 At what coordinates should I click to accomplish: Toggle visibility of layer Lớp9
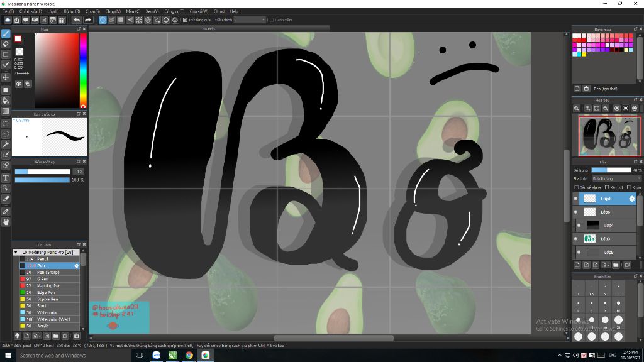pyautogui.click(x=579, y=252)
